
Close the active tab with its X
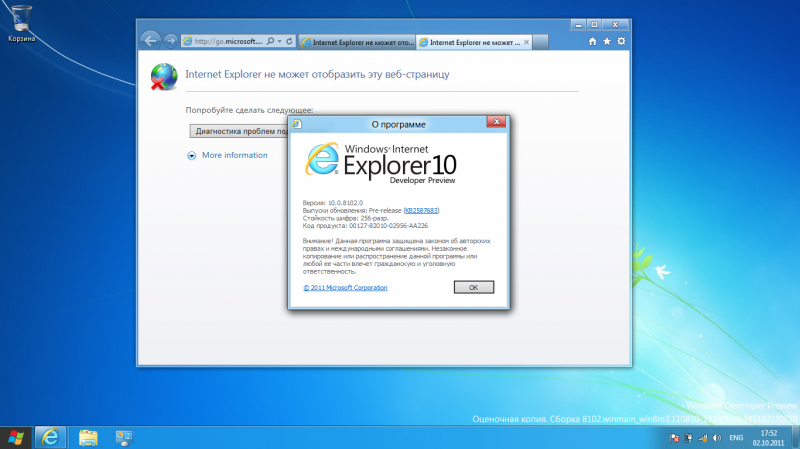coord(526,43)
